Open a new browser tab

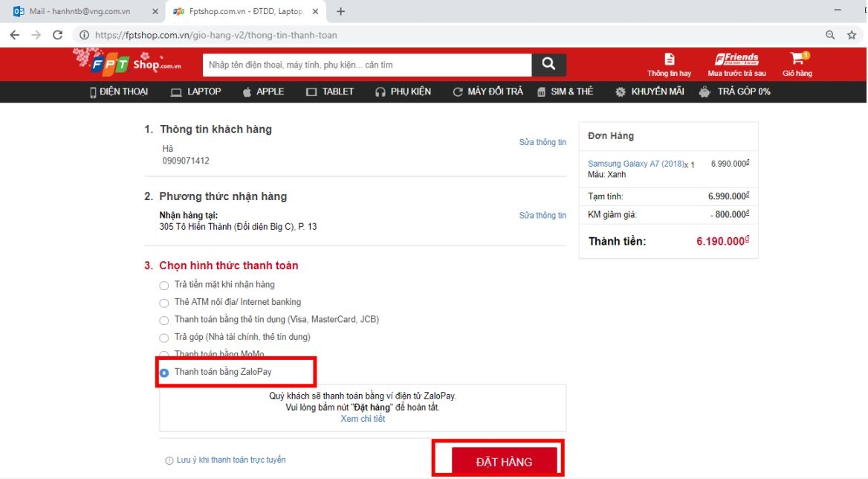click(341, 11)
